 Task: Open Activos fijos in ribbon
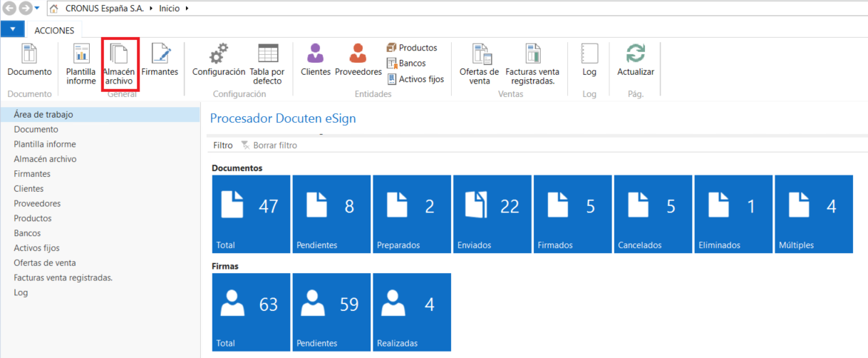pos(415,79)
